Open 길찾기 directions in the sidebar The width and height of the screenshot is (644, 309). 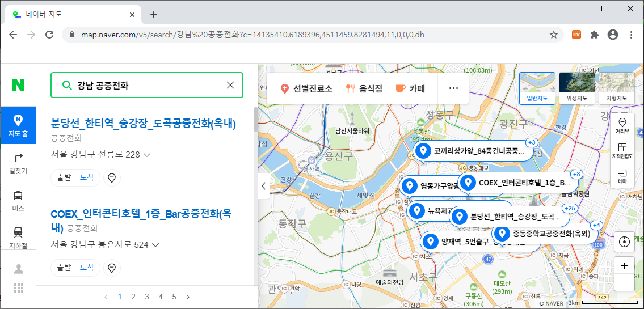point(18,163)
